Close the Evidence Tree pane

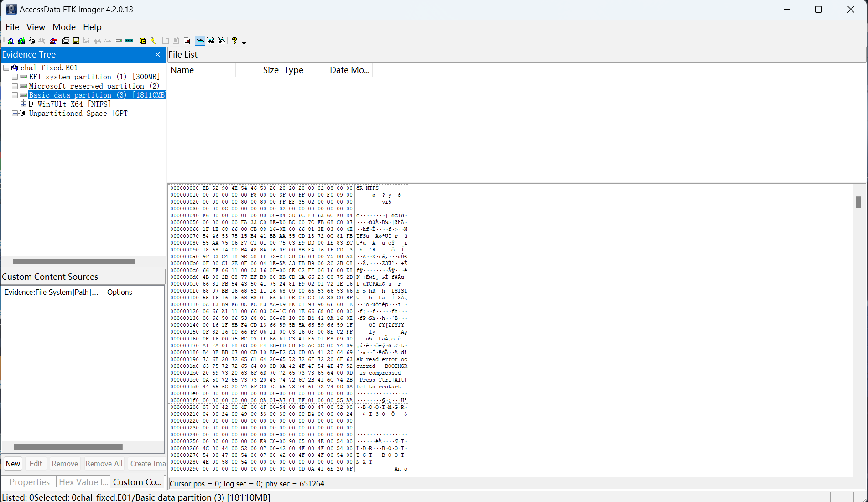pyautogui.click(x=158, y=55)
